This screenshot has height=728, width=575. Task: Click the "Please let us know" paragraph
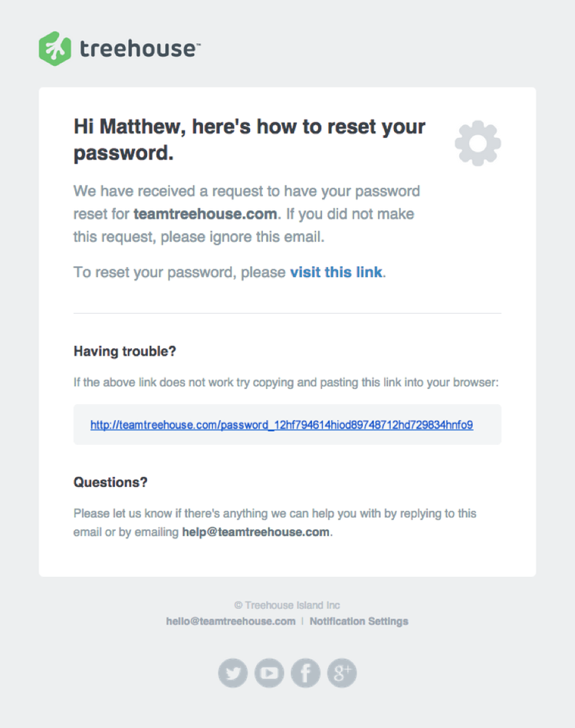tap(274, 514)
